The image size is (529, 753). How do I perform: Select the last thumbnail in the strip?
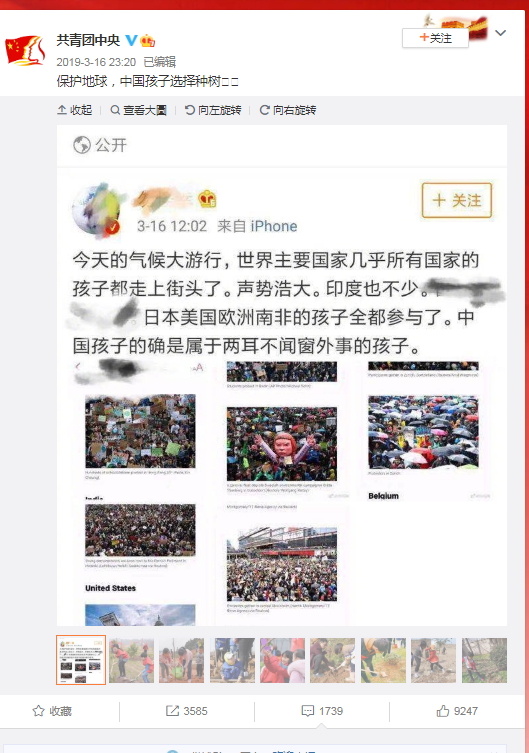coord(484,660)
